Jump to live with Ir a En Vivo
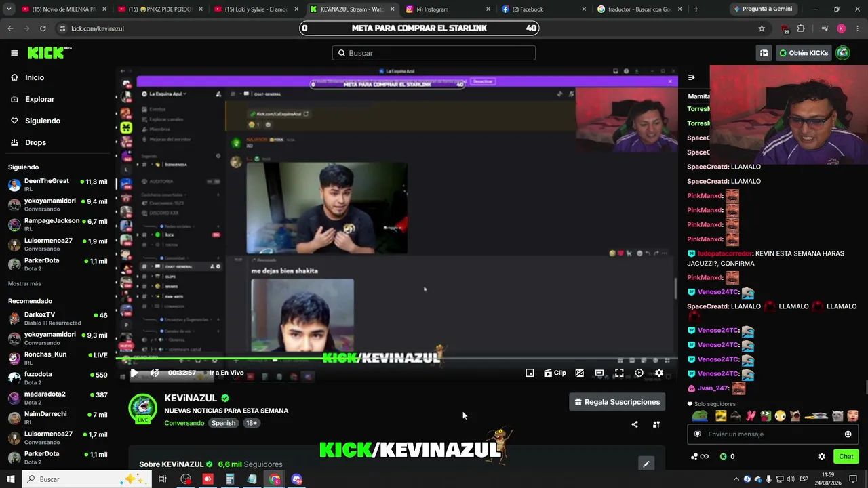The image size is (868, 488). tap(226, 373)
